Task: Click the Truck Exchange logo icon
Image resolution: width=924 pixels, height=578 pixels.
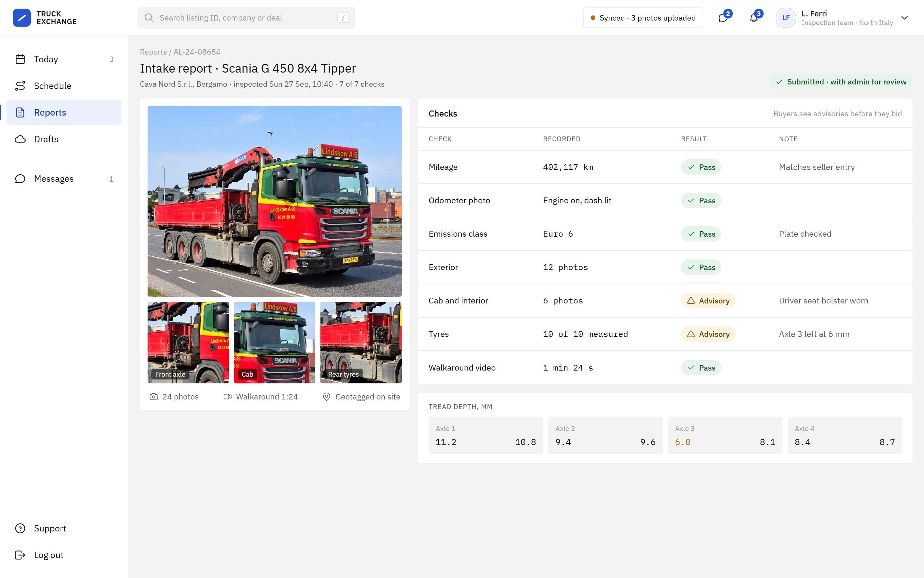Action: click(x=22, y=18)
